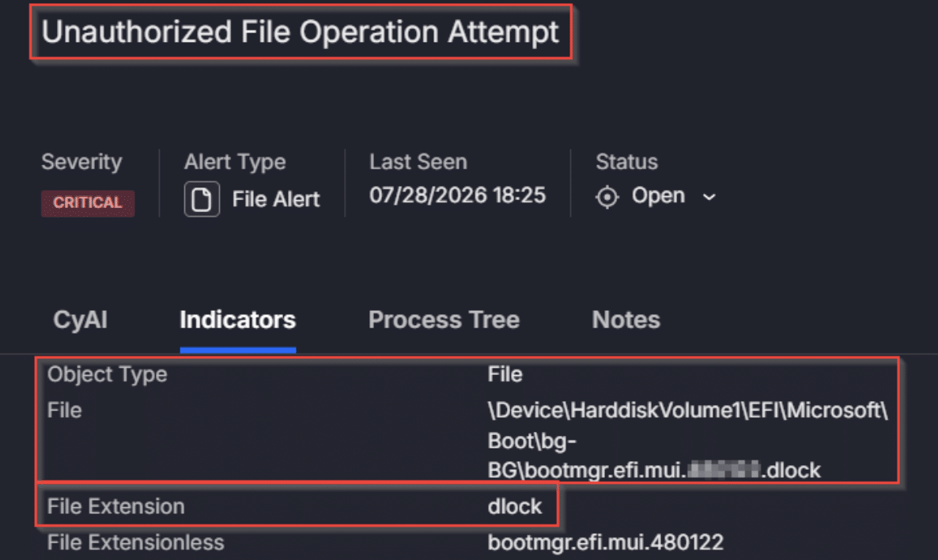This screenshot has width=938, height=560.
Task: Click the Unauthorized File Operation Attempt title
Action: (x=301, y=32)
